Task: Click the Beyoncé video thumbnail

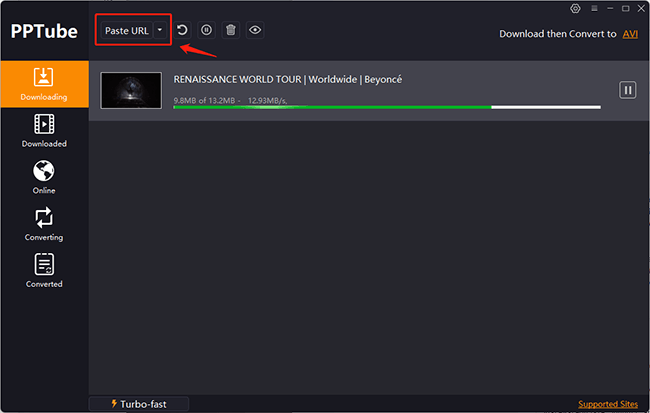Action: click(x=131, y=90)
